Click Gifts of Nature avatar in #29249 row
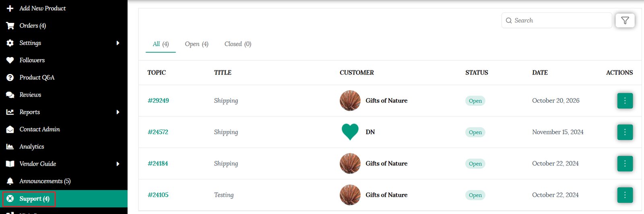Viewport: 644px width, 214px height. (350, 101)
